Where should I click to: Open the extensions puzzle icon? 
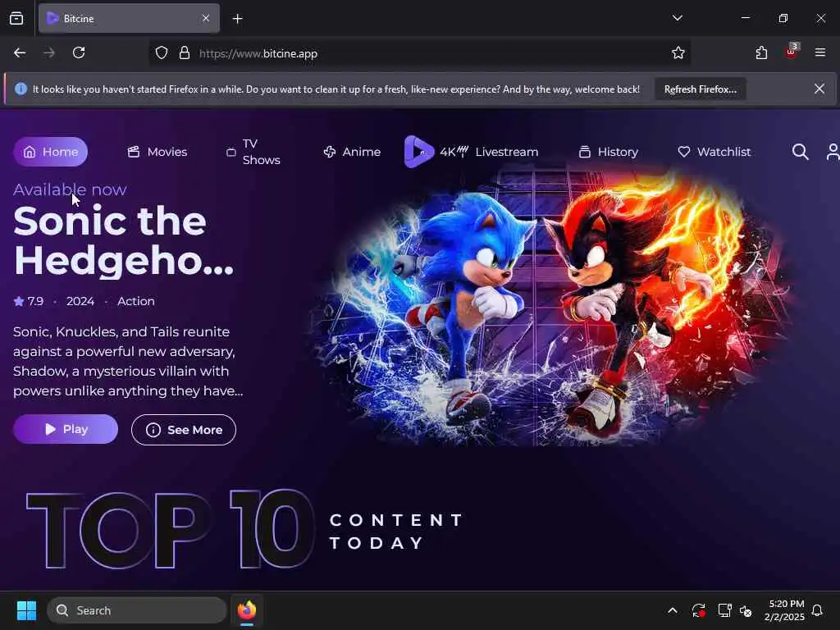(761, 52)
